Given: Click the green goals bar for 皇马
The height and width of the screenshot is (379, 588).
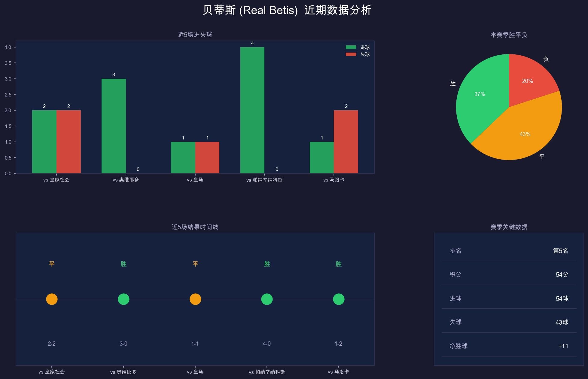Looking at the screenshot, I should pos(183,157).
